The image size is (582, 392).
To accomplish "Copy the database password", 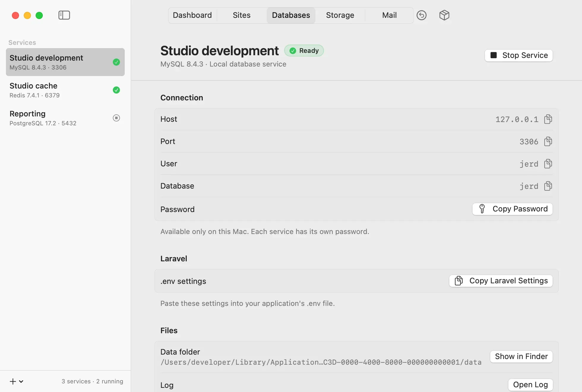I will click(513, 209).
